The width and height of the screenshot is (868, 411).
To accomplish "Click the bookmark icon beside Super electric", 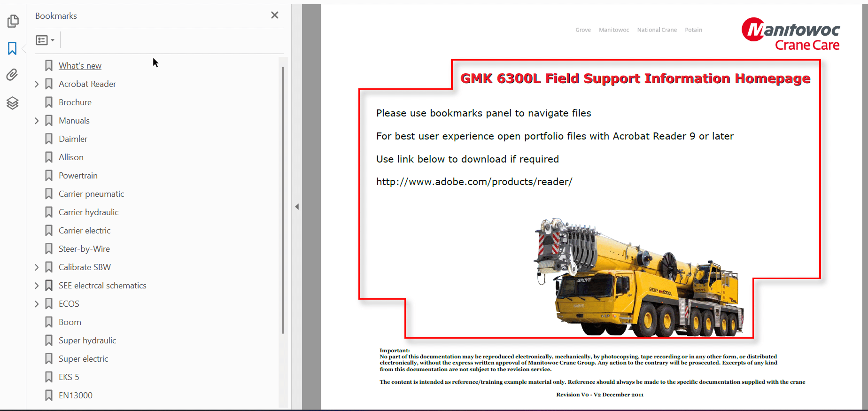I will pyautogui.click(x=49, y=359).
